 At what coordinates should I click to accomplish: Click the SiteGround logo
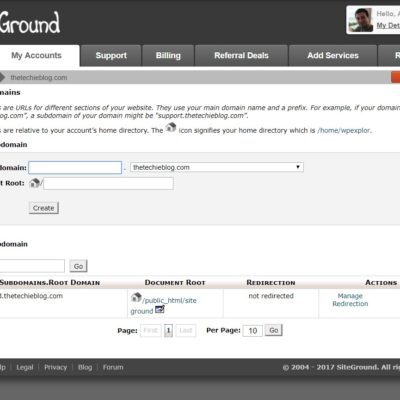tap(30, 23)
